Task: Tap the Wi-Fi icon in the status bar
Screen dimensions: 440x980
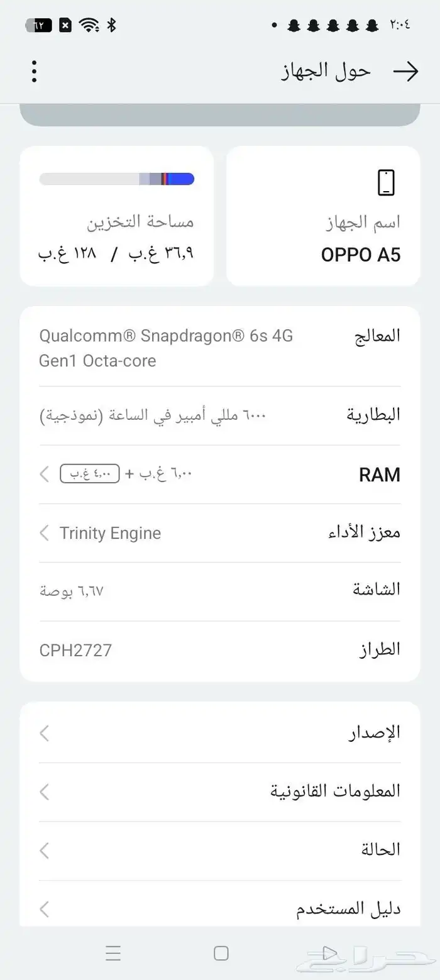Action: (x=89, y=25)
